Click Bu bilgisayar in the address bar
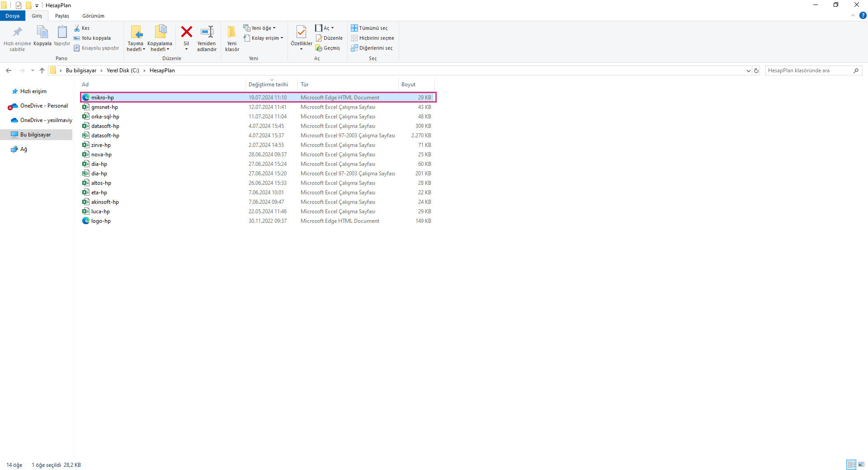 [x=81, y=70]
